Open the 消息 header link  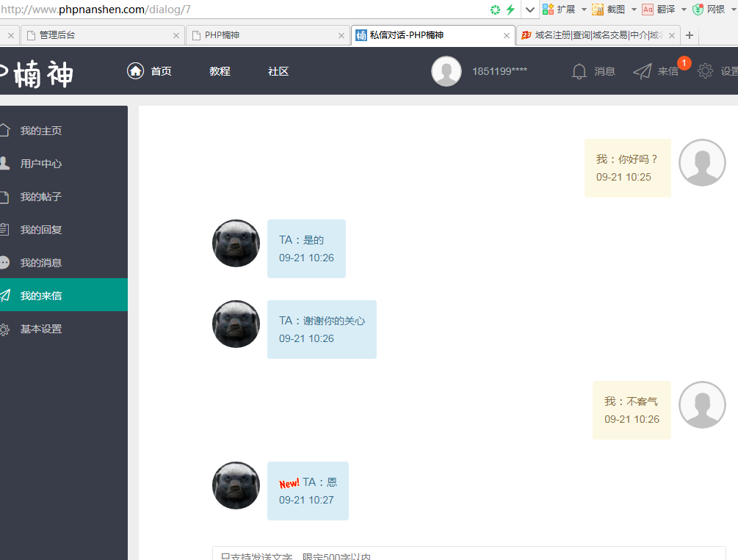(605, 71)
